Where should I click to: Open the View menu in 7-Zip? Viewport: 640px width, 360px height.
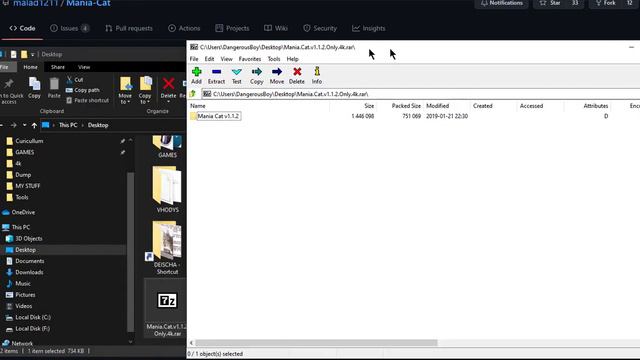point(227,59)
